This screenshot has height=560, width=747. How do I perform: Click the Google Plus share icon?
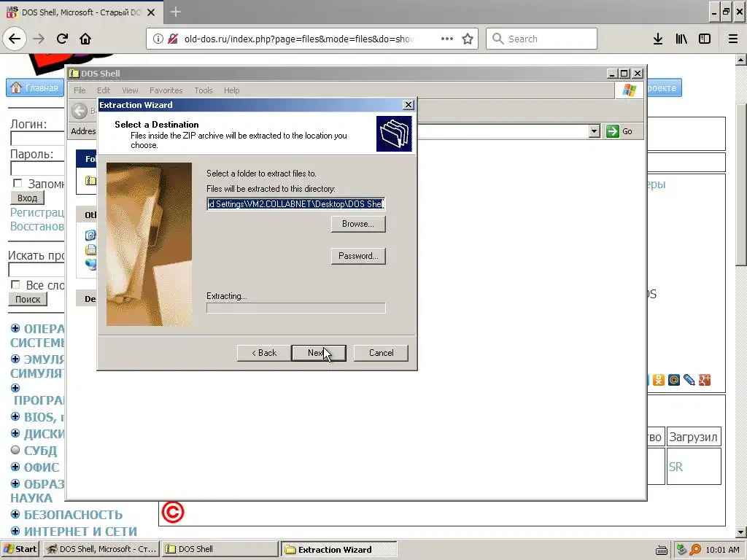(704, 379)
